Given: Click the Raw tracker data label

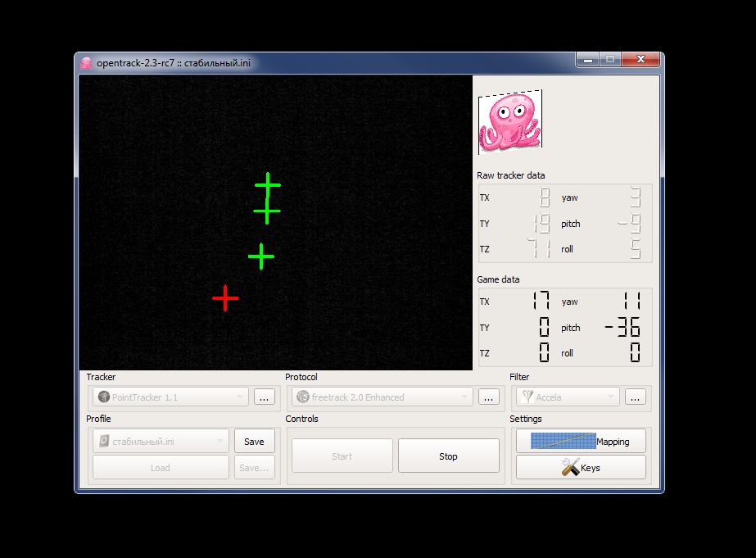Looking at the screenshot, I should pos(510,175).
